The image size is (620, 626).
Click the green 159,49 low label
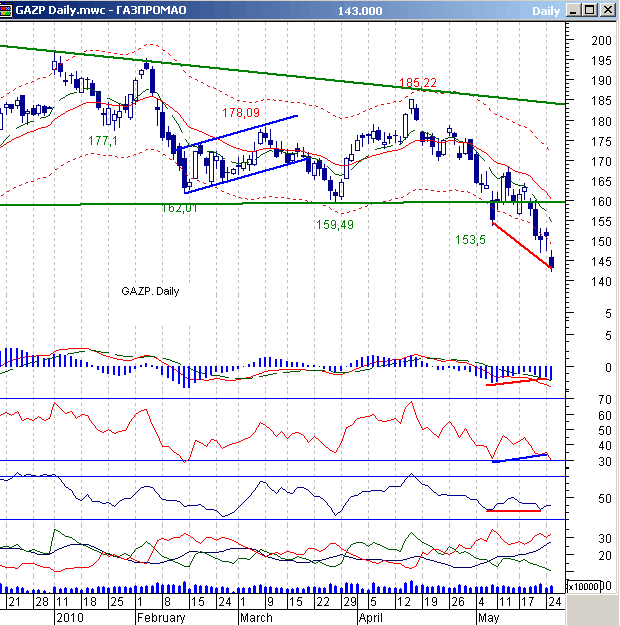[335, 225]
